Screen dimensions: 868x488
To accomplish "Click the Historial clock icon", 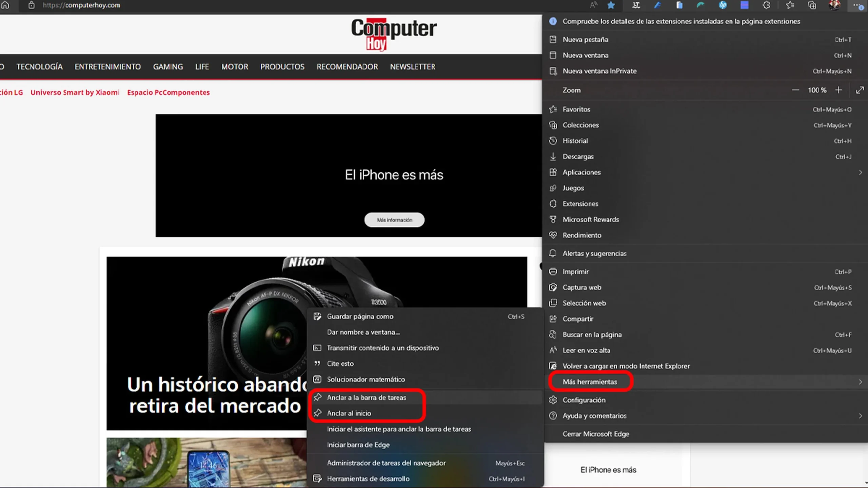I will [553, 141].
